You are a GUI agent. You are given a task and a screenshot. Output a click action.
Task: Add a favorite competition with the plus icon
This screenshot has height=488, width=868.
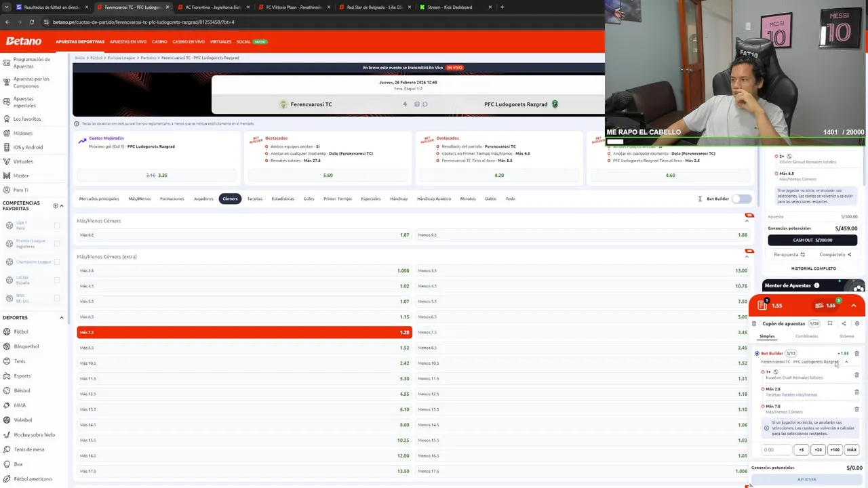tap(56, 205)
